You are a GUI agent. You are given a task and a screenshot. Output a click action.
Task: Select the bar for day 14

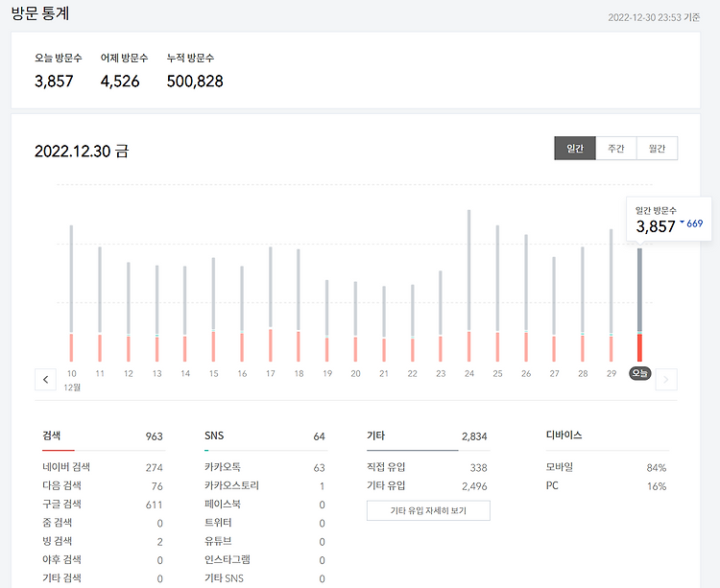click(185, 314)
